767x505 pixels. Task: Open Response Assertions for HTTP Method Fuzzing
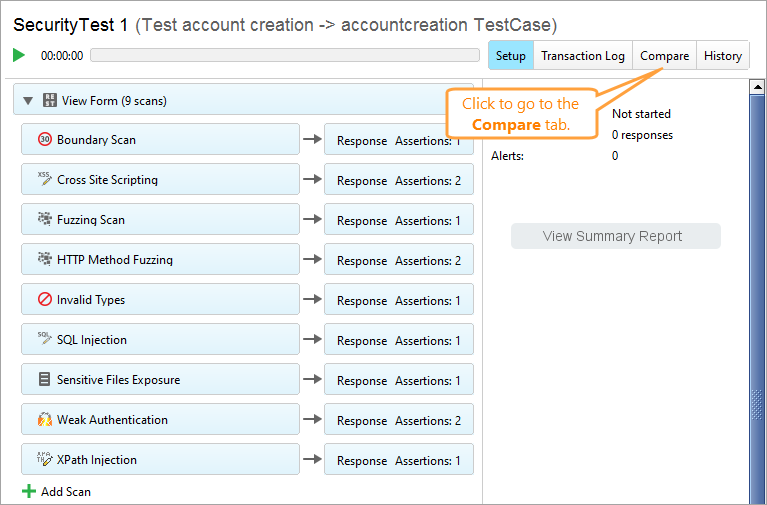tap(399, 260)
